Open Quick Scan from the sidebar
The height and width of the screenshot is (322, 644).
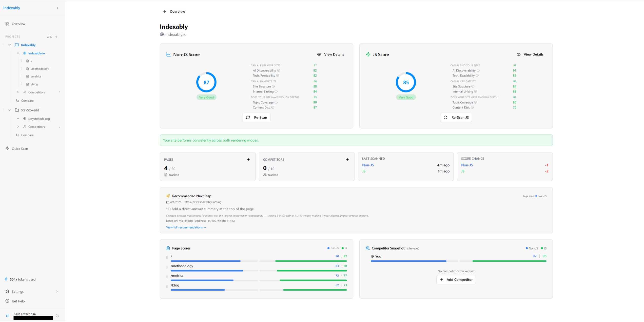pos(20,149)
